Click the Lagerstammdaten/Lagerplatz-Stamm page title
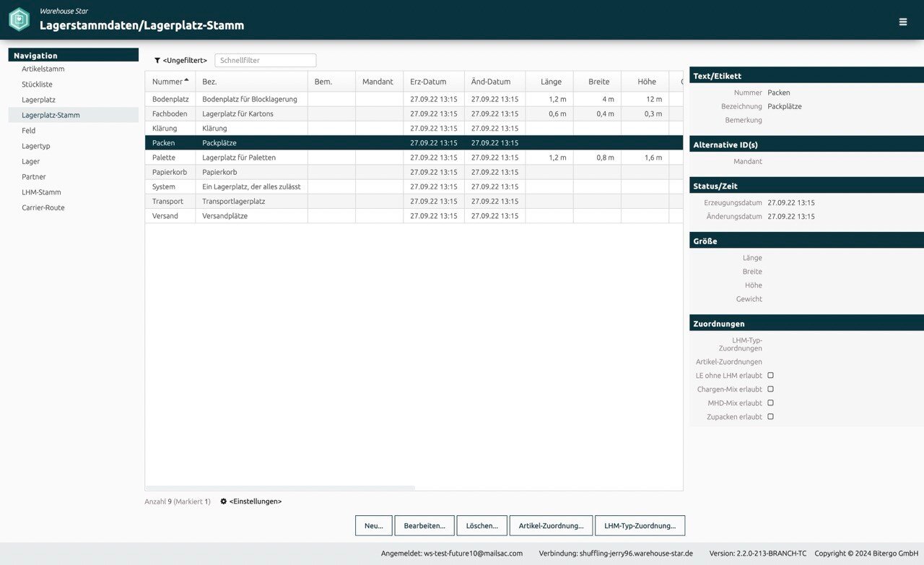 (142, 25)
